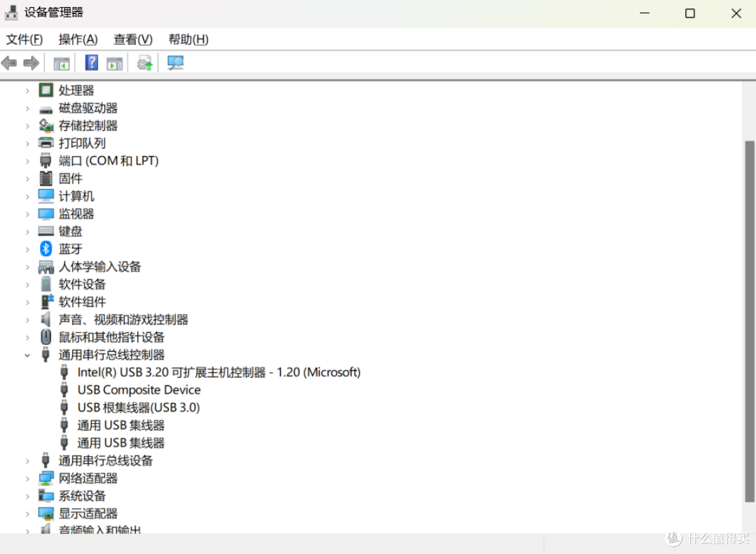756x554 pixels.
Task: Open Help via blue question mark icon
Action: (91, 63)
